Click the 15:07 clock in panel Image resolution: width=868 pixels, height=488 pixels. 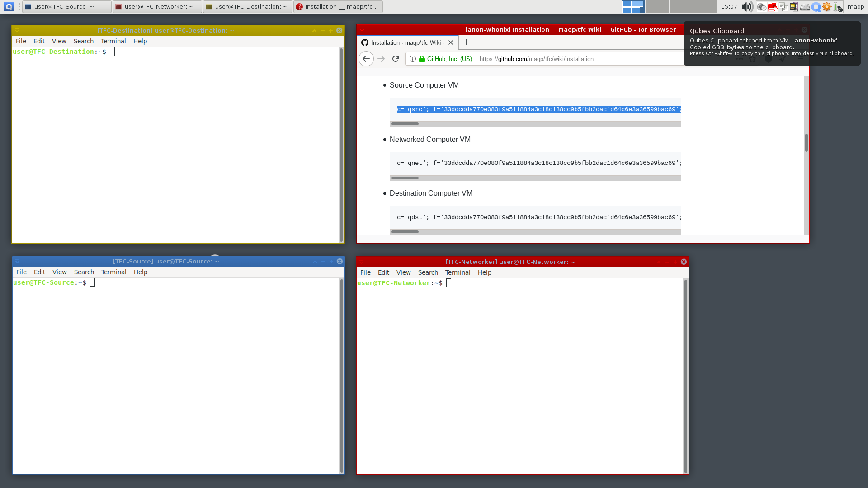point(729,6)
